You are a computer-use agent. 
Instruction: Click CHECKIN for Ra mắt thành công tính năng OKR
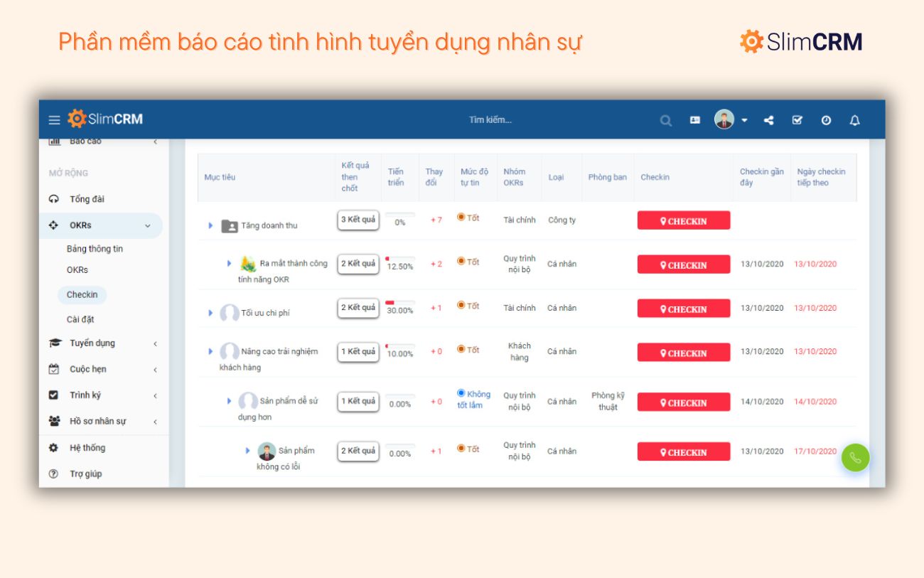683,264
